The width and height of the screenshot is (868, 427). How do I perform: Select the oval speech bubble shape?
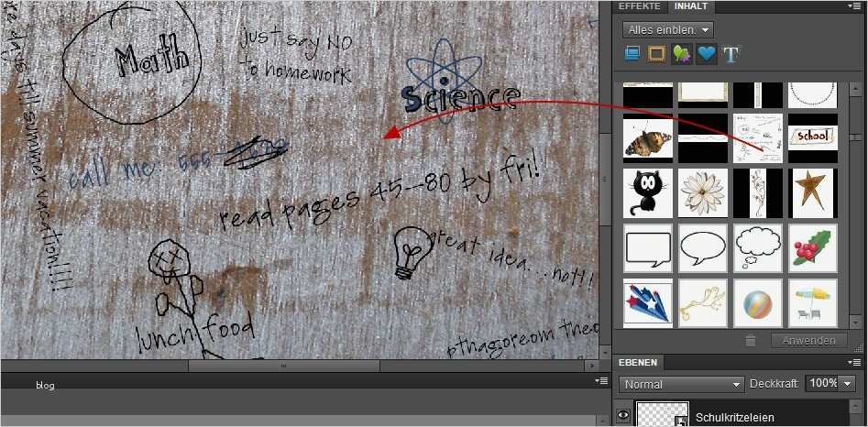(x=702, y=247)
